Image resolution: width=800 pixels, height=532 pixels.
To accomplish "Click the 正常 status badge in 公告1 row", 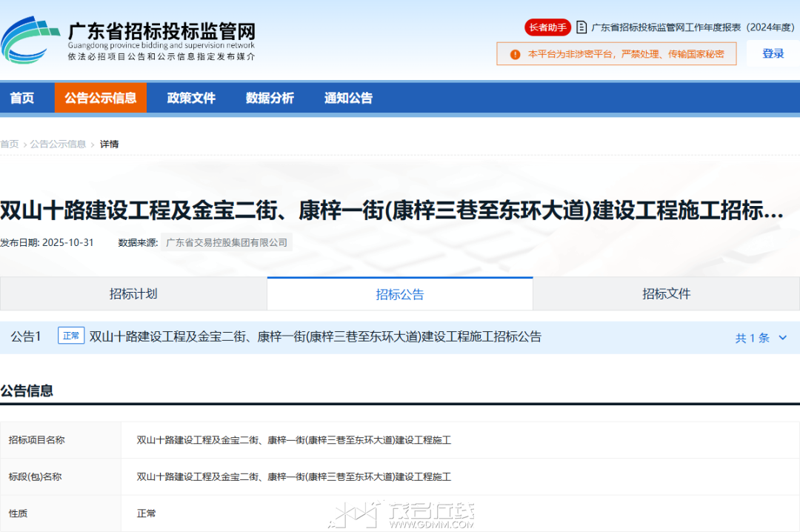I will pos(71,336).
